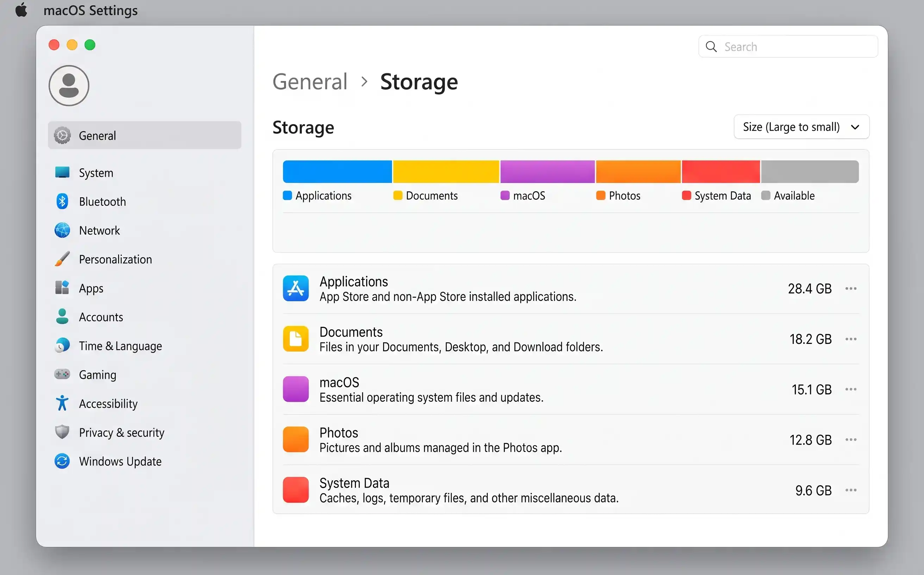Open more options for the macOS row
The height and width of the screenshot is (575, 924).
click(x=851, y=389)
